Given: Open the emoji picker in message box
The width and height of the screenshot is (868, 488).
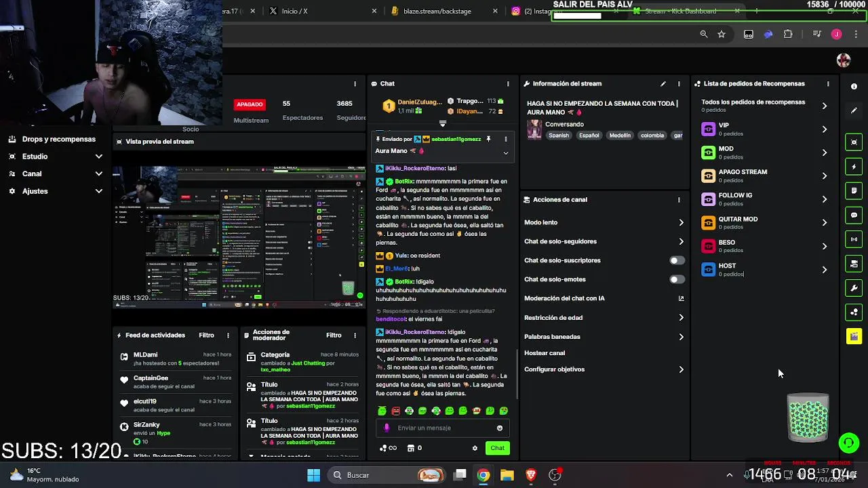Looking at the screenshot, I should coord(500,428).
